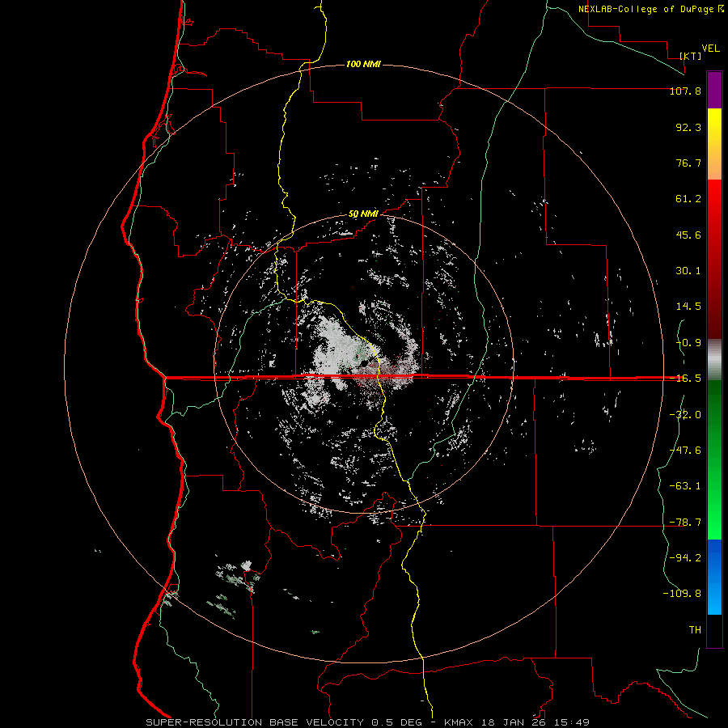Click the green segment of the color bar

[x=714, y=459]
